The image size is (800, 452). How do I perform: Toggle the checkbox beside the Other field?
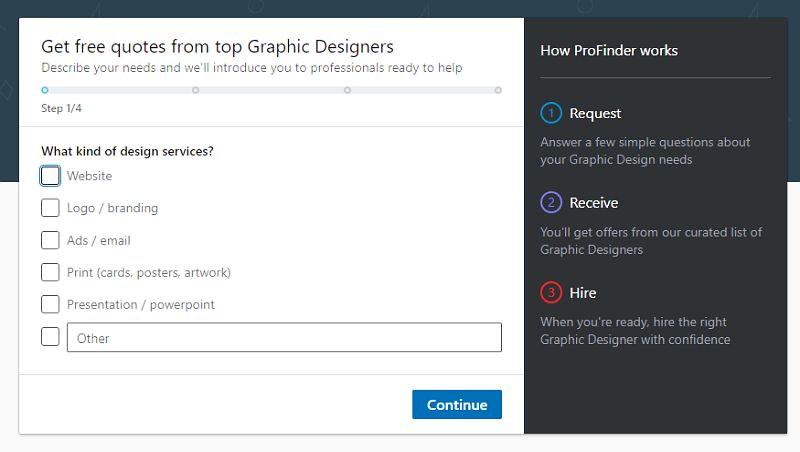pos(50,337)
